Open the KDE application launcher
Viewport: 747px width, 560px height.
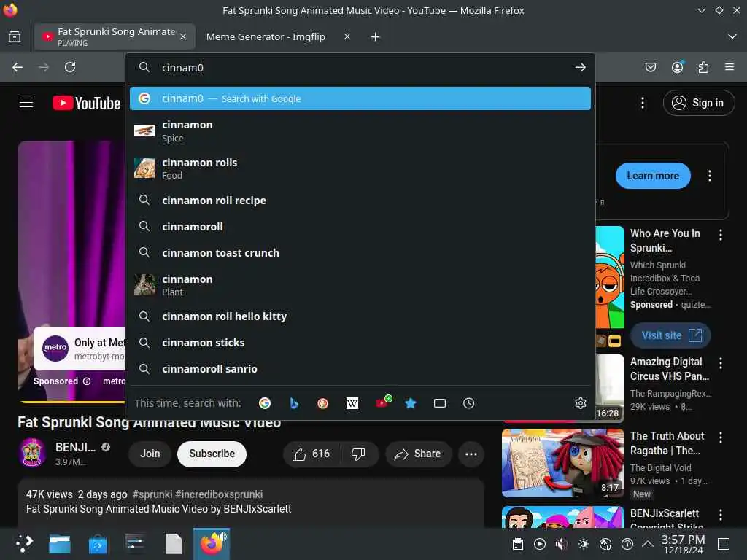[x=24, y=543]
